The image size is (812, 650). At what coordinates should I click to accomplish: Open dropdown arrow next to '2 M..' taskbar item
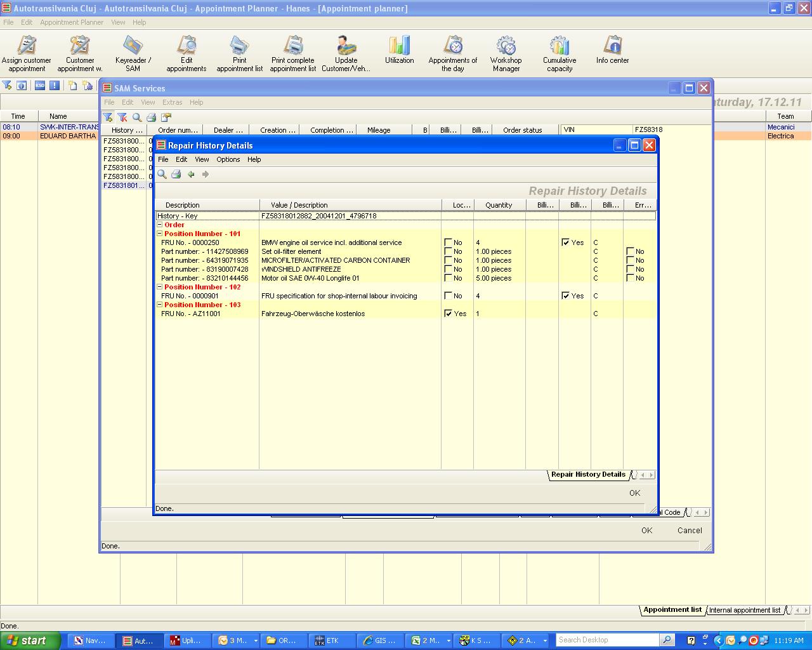[x=449, y=640]
